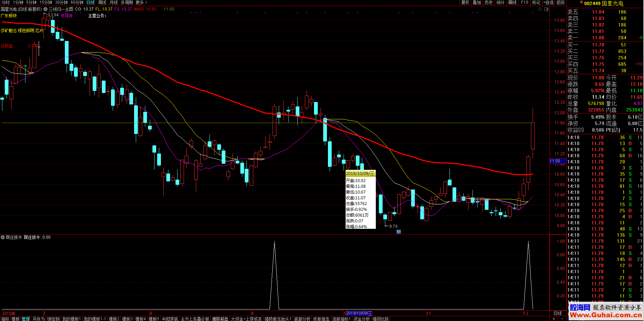Open 历史 history
This screenshot has width=644, height=321.
point(489,2)
